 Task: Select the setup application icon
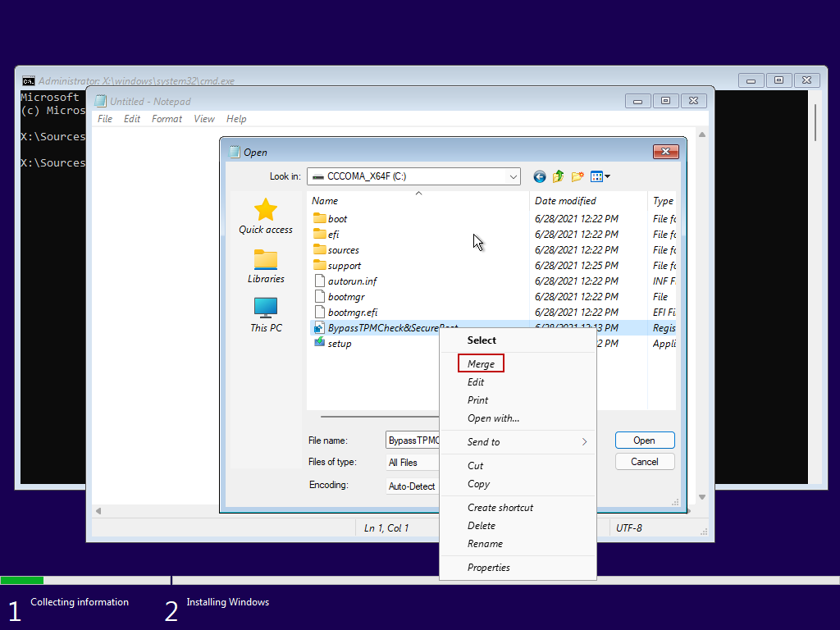(x=319, y=342)
